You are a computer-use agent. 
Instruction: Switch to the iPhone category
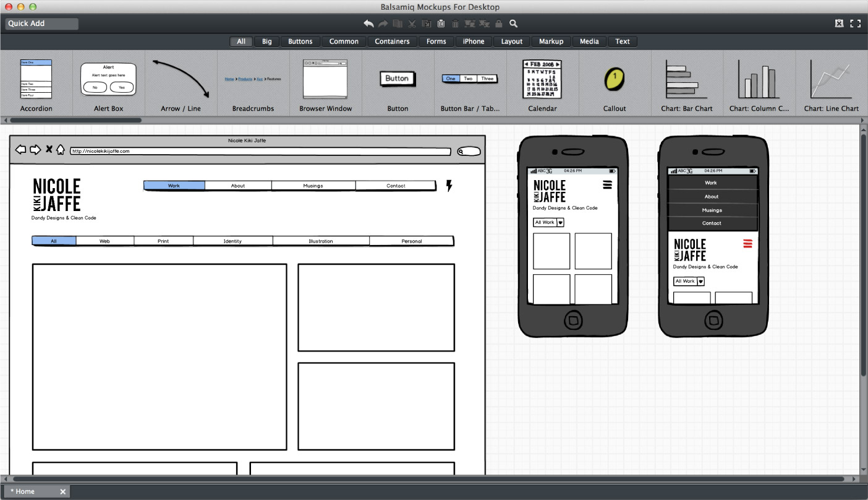pyautogui.click(x=474, y=41)
